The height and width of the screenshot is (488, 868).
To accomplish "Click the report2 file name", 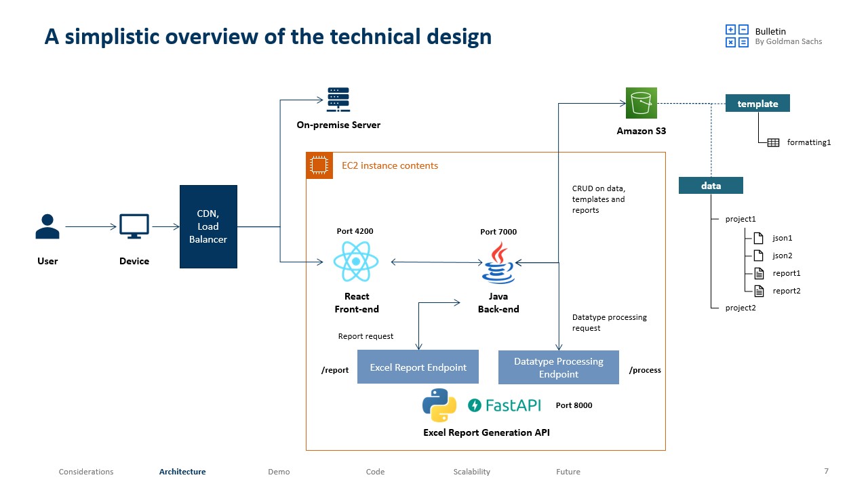I will click(787, 291).
